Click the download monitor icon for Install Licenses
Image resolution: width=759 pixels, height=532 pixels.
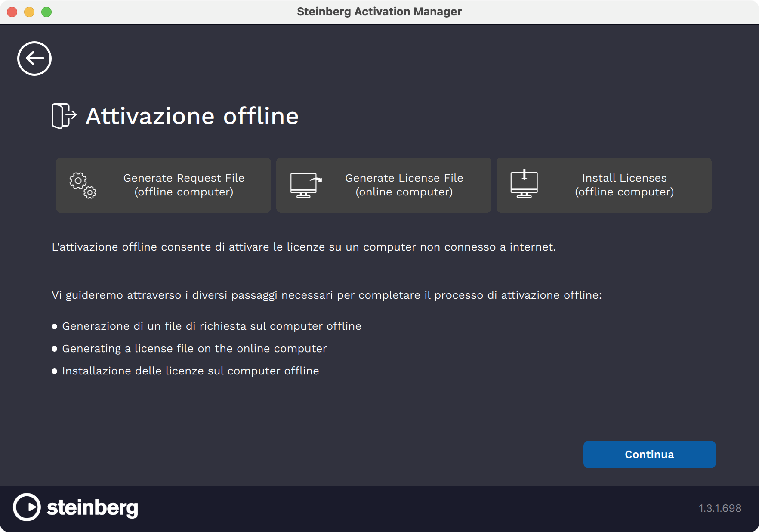524,185
